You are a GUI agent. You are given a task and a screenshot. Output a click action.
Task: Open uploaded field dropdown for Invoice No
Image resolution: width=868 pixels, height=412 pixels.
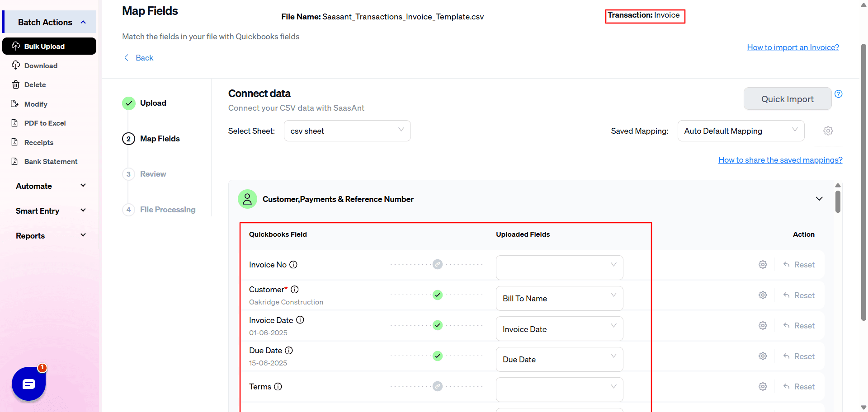559,267
